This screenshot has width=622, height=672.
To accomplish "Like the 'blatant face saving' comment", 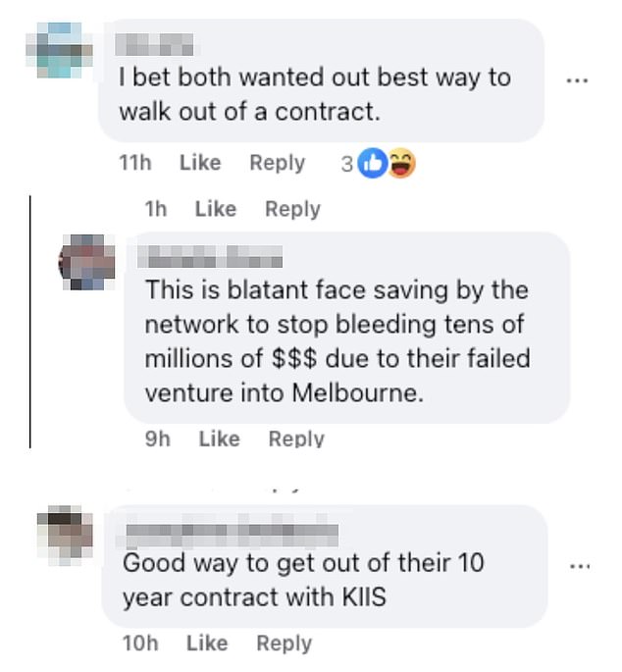I will [x=219, y=439].
